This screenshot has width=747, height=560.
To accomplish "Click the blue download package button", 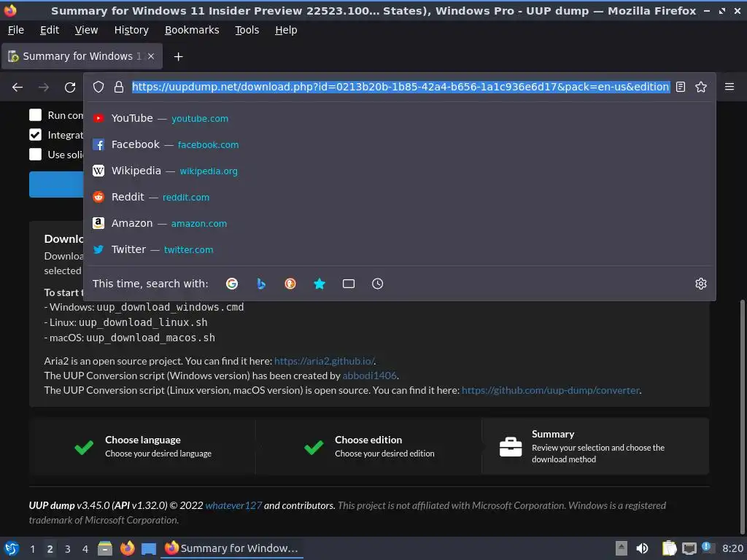I will (56, 184).
